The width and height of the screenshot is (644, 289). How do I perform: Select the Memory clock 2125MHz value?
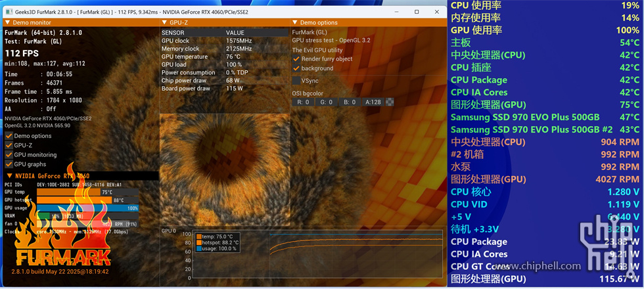click(239, 49)
